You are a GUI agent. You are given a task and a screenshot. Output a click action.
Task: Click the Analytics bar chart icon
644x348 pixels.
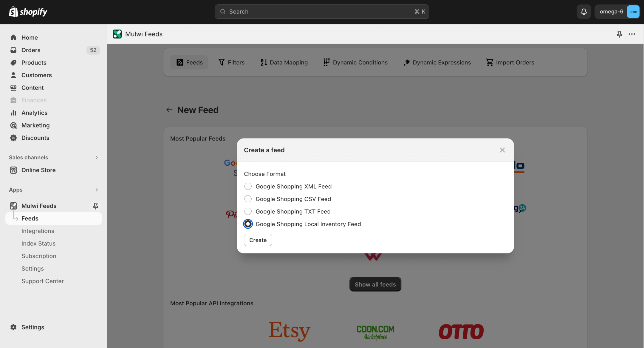[13, 113]
